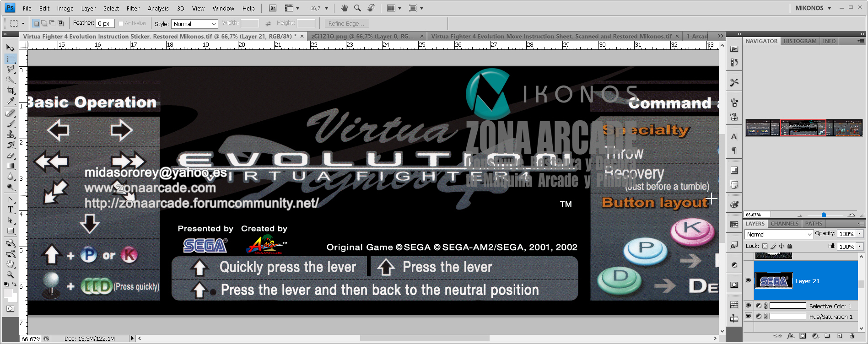The image size is (868, 344).
Task: Switch to the Channels tab
Action: pyautogui.click(x=784, y=224)
